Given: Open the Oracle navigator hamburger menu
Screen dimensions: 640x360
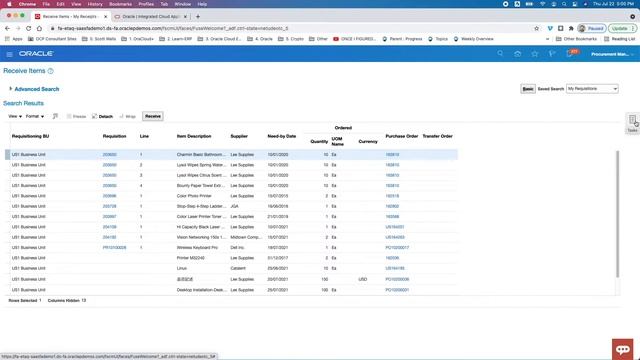Looking at the screenshot, I should [x=9, y=54].
